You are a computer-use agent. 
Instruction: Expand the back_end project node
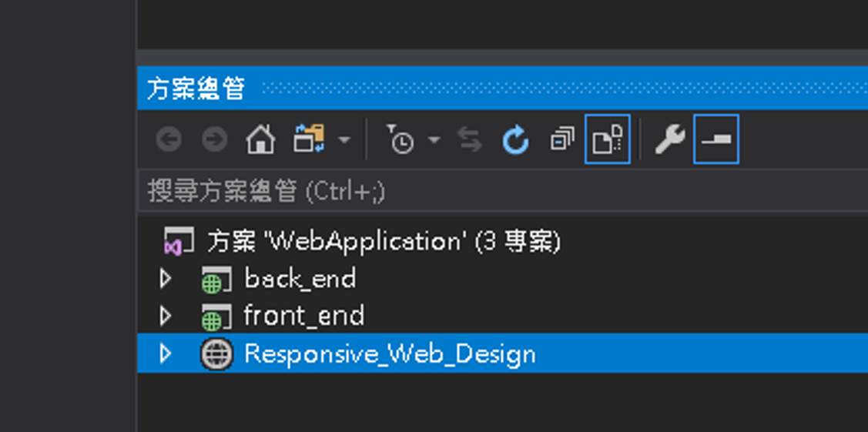166,279
